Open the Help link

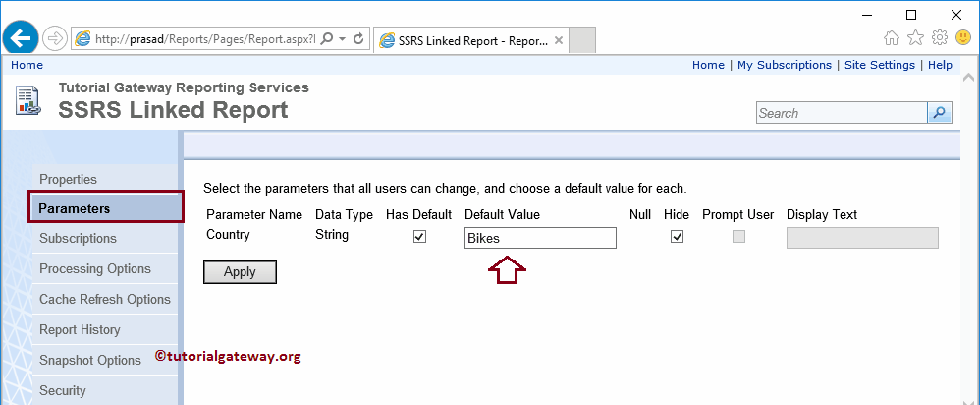pos(940,65)
